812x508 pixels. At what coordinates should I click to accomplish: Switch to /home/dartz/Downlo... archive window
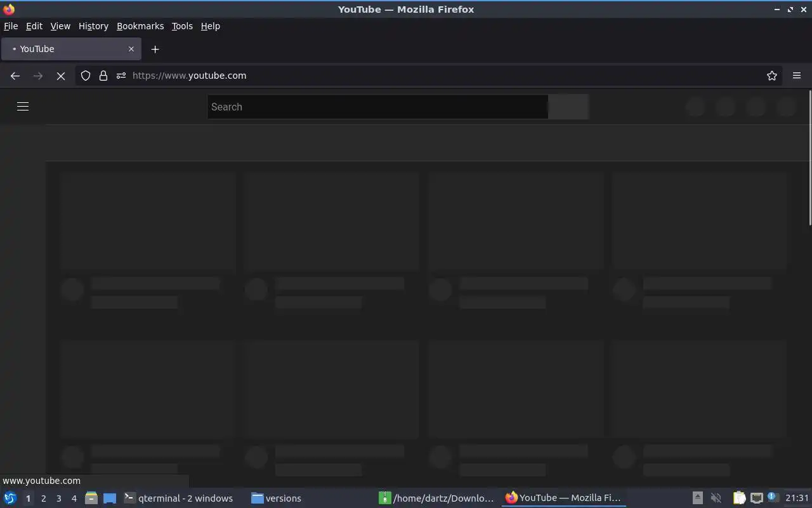coord(436,498)
